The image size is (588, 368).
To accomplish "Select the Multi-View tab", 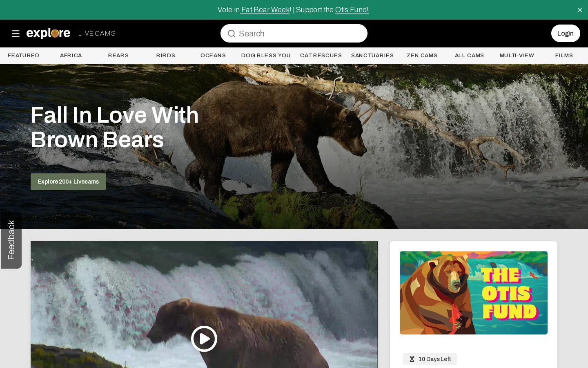I will coord(517,56).
